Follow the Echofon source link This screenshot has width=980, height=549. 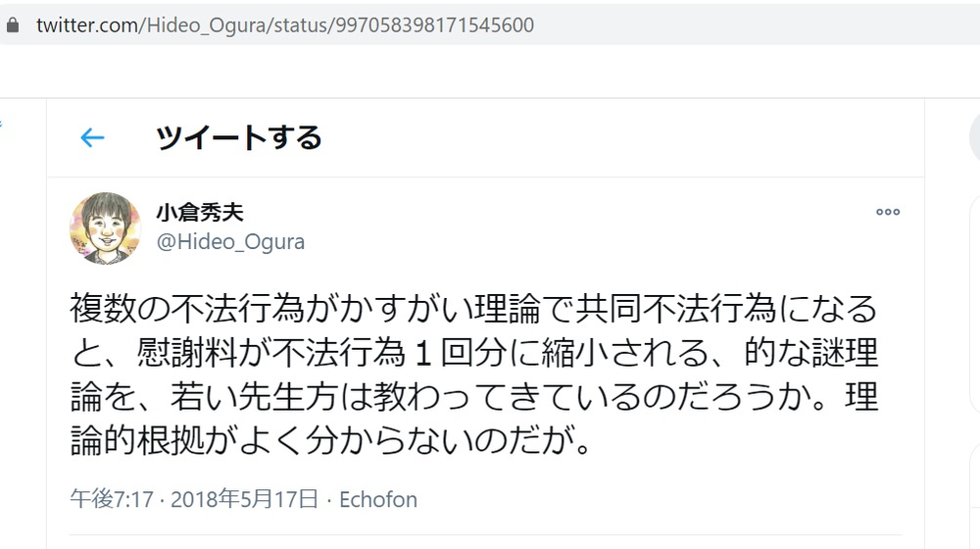[378, 499]
